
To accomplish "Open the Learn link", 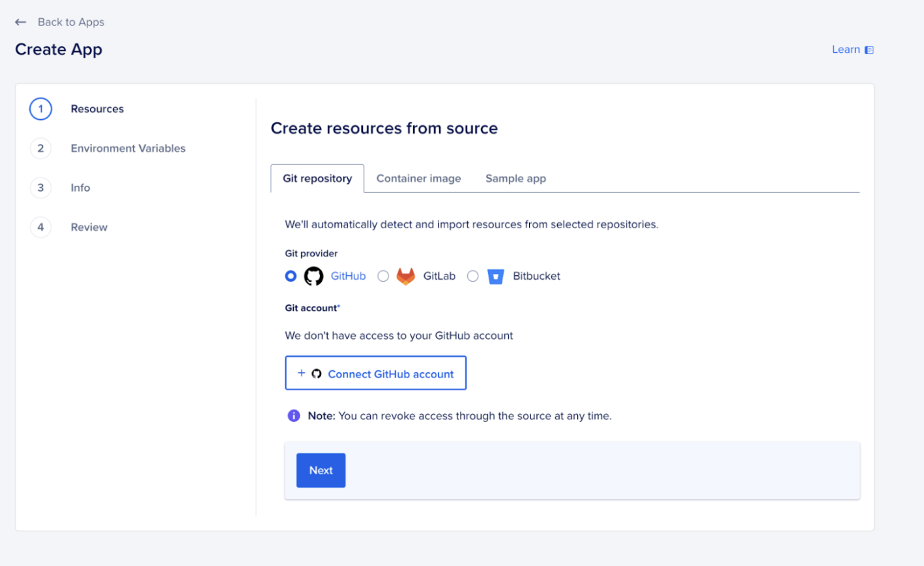I will pyautogui.click(x=846, y=50).
